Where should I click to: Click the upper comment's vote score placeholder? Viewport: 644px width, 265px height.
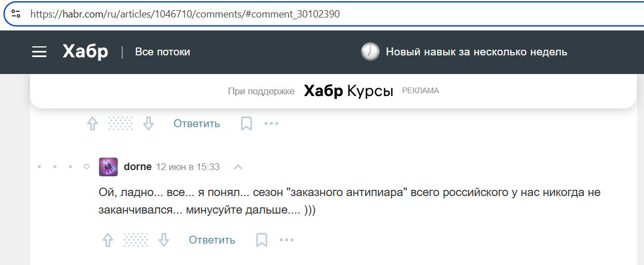(121, 124)
